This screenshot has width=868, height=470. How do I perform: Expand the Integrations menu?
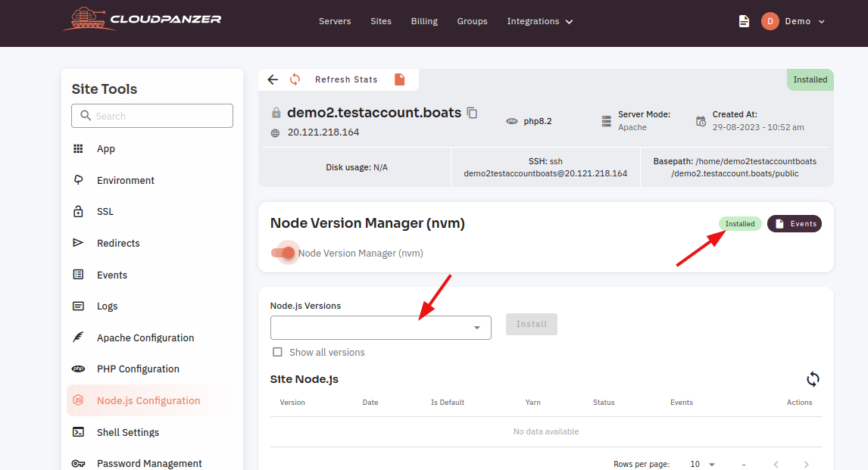[x=540, y=21]
